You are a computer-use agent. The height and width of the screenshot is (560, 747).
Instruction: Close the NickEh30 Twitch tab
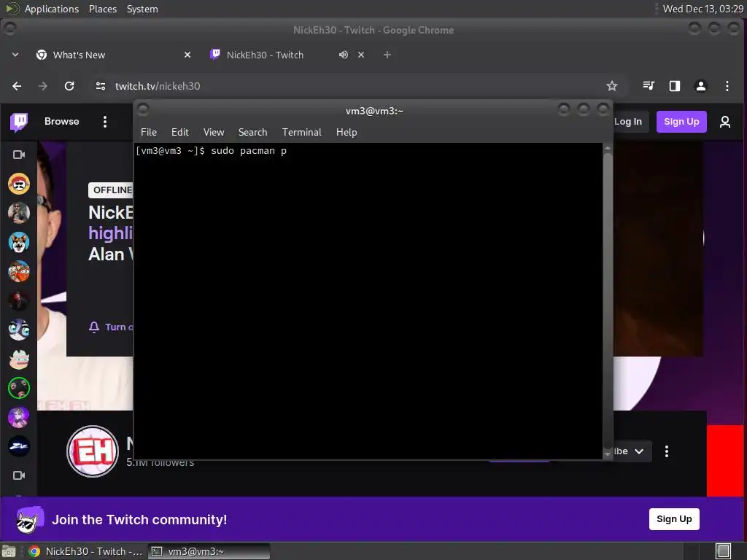361,55
